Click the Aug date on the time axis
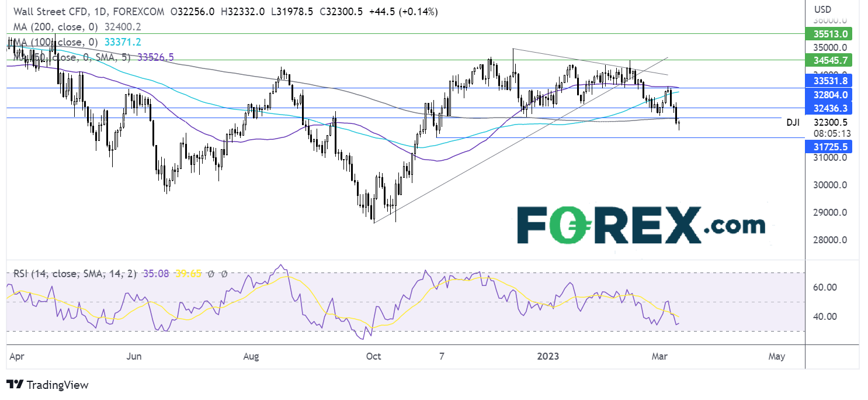Screen dimensions: 868x400 point(252,356)
